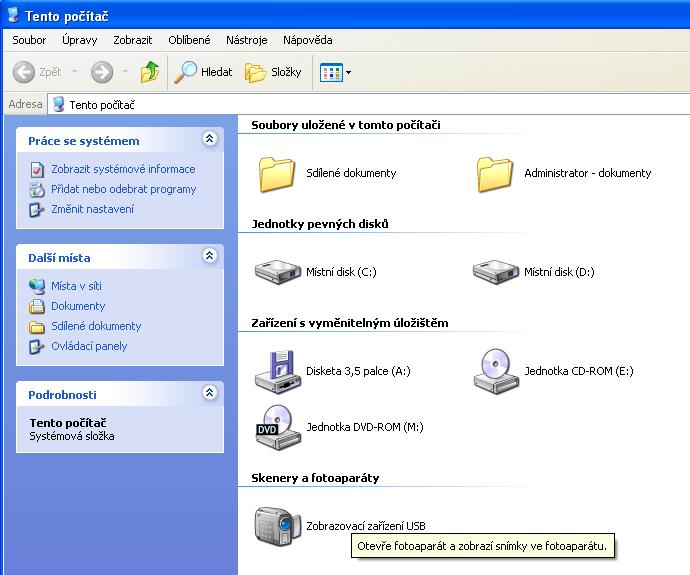Open the Nástroje menu
The image size is (690, 575).
pos(246,40)
